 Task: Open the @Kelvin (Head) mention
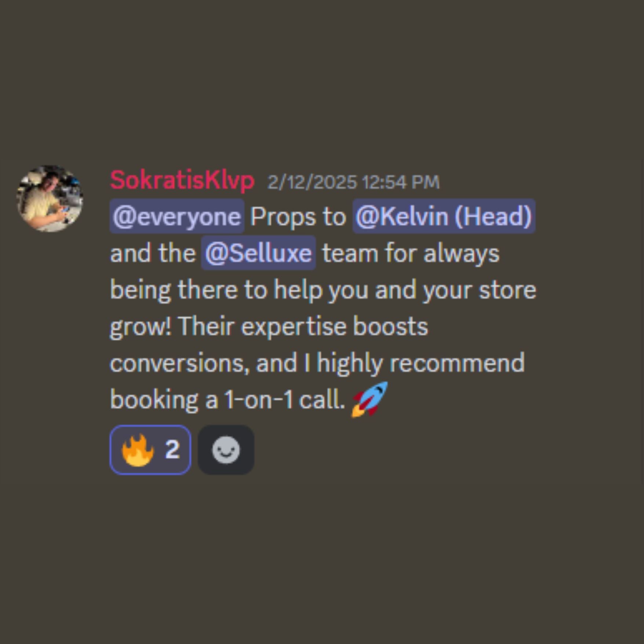444,217
